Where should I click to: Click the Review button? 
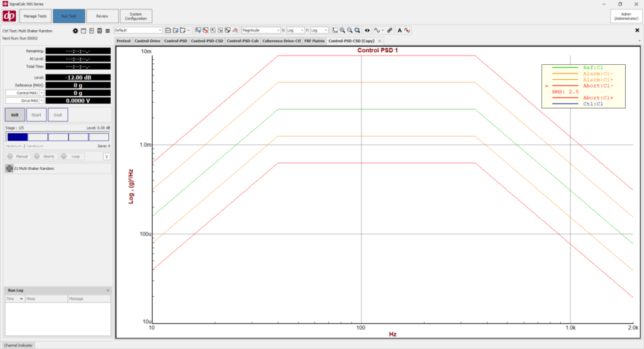[103, 16]
